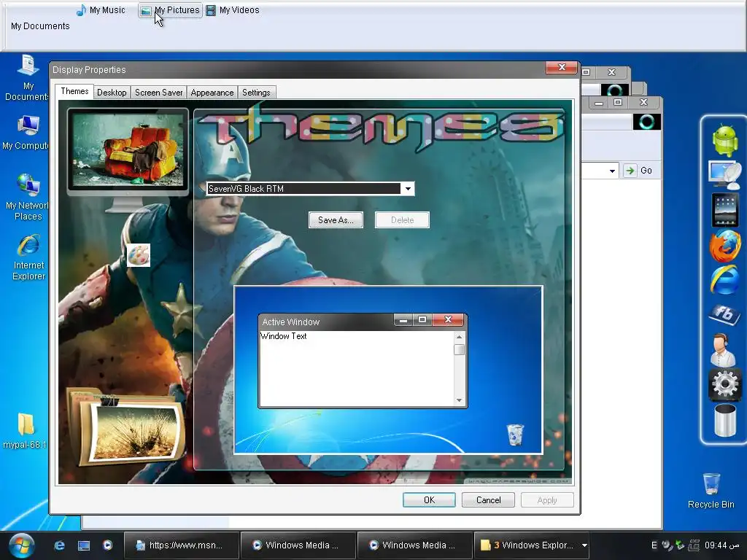747x560 pixels.
Task: Open the Windows Explorer taskbar group
Action: tap(527, 545)
